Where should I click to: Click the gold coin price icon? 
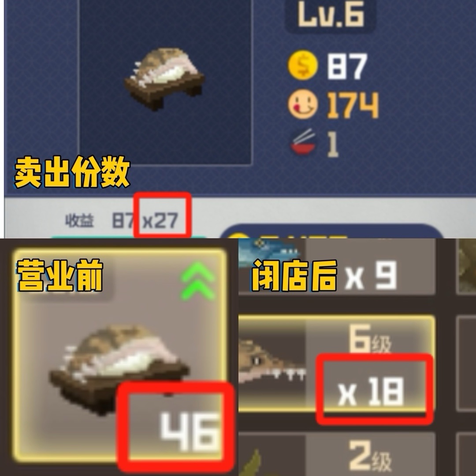pos(303,65)
